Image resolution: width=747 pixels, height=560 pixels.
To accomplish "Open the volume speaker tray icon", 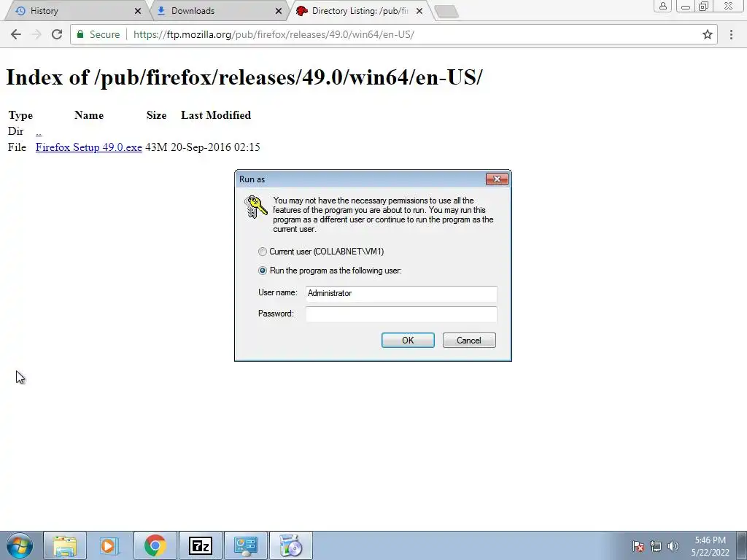I will (673, 546).
